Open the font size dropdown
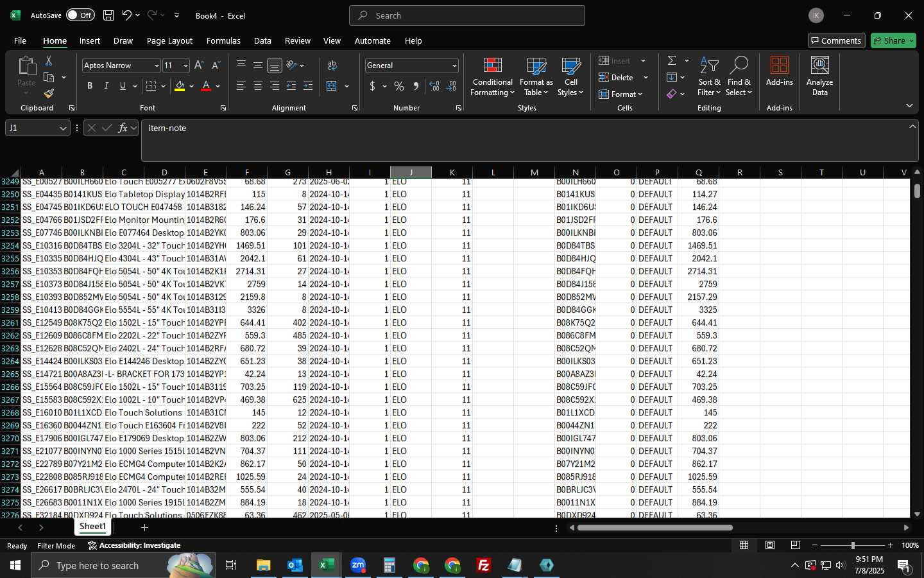Screen dimensions: 924x578 point(185,66)
